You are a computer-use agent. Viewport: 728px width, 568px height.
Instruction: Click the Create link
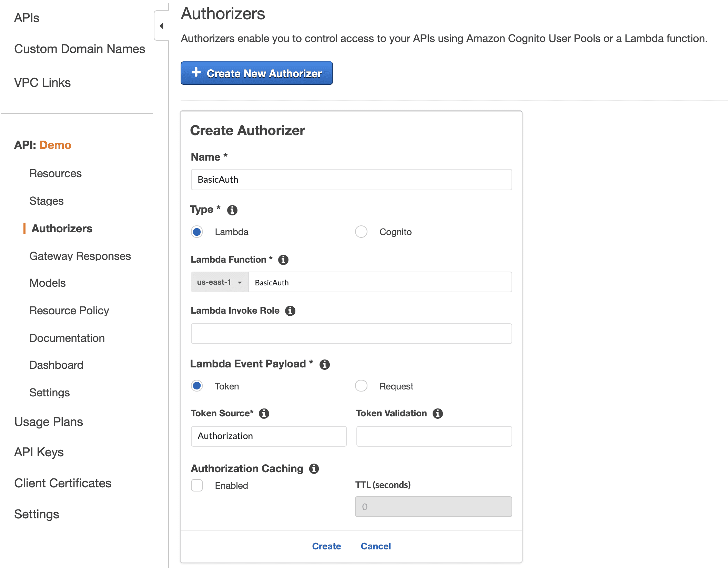click(x=326, y=546)
